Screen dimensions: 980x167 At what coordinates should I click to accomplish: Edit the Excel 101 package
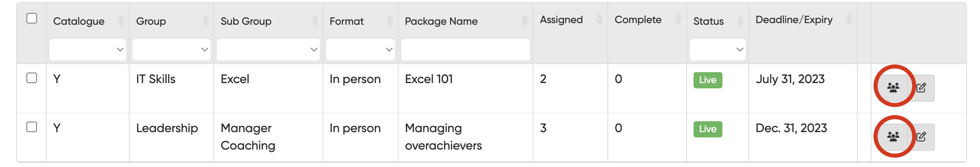921,88
